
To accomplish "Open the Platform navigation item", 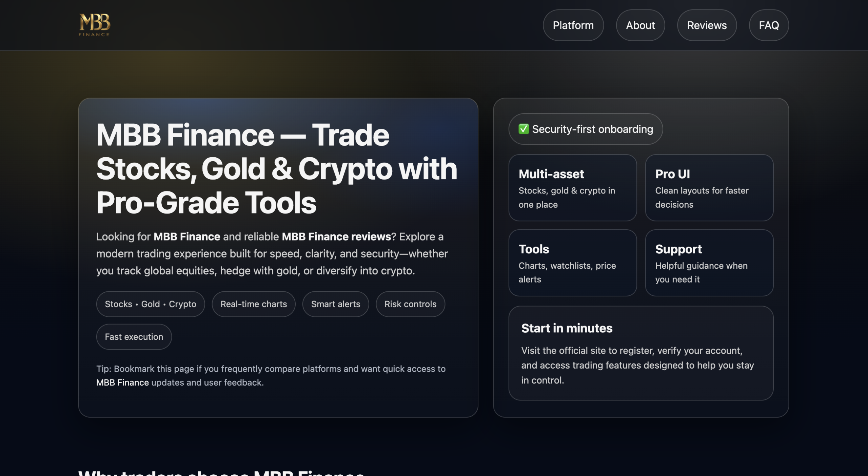I will pos(573,25).
